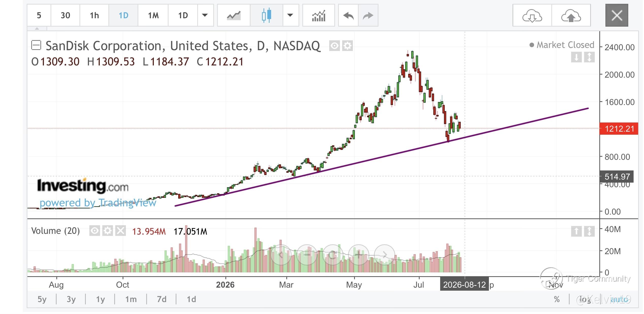Set range to 7d

click(x=161, y=299)
